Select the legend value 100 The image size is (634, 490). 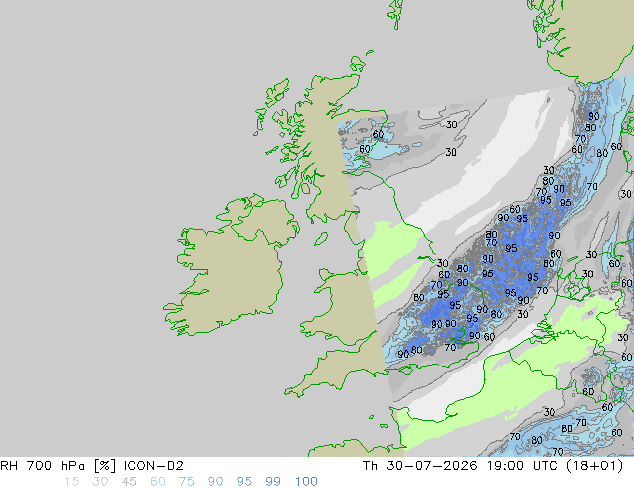point(306,482)
